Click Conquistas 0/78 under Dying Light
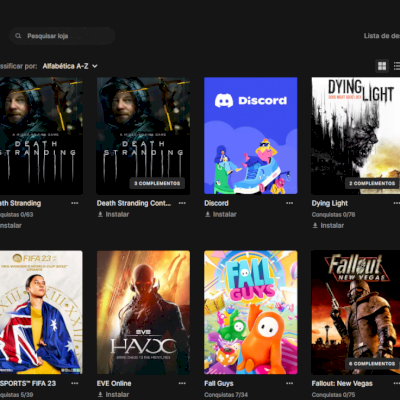This screenshot has width=400, height=400. (x=333, y=214)
